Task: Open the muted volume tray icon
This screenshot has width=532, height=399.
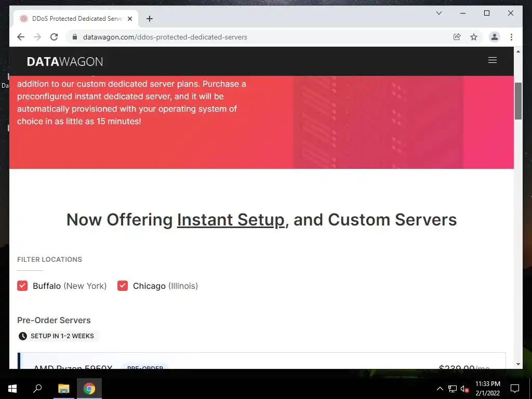Action: [x=464, y=389]
